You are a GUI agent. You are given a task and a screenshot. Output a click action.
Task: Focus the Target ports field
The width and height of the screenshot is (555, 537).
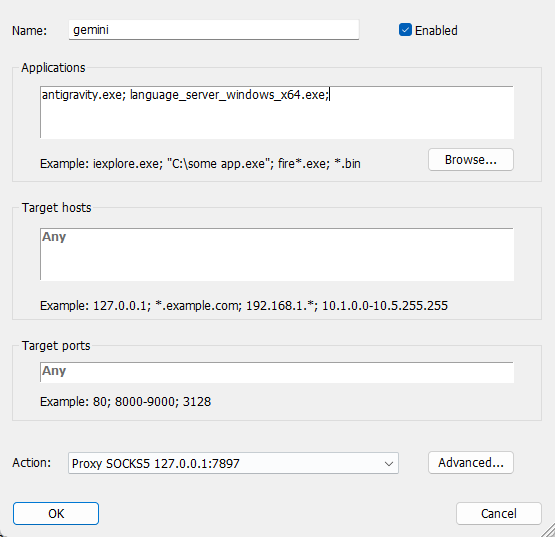[277, 372]
